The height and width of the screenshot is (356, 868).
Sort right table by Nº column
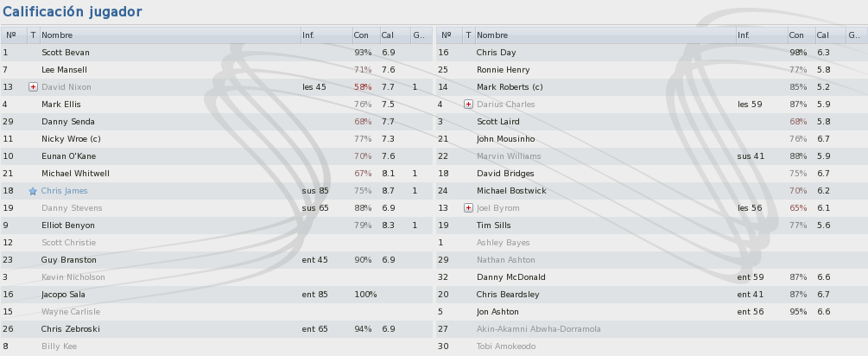click(x=449, y=35)
